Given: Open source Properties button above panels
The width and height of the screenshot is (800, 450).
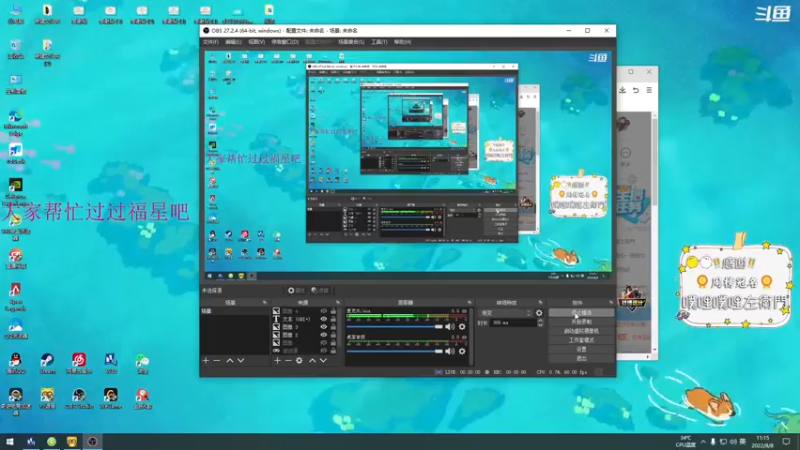Looking at the screenshot, I should [296, 290].
